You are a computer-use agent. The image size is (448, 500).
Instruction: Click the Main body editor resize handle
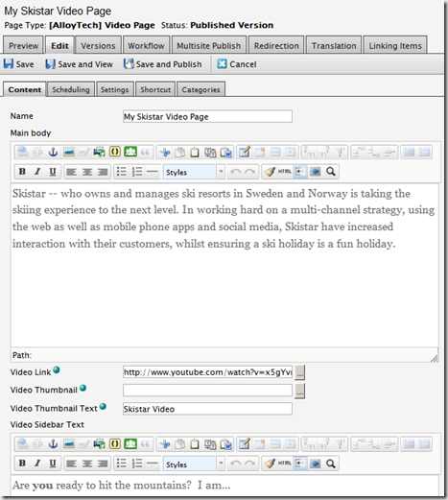click(435, 358)
